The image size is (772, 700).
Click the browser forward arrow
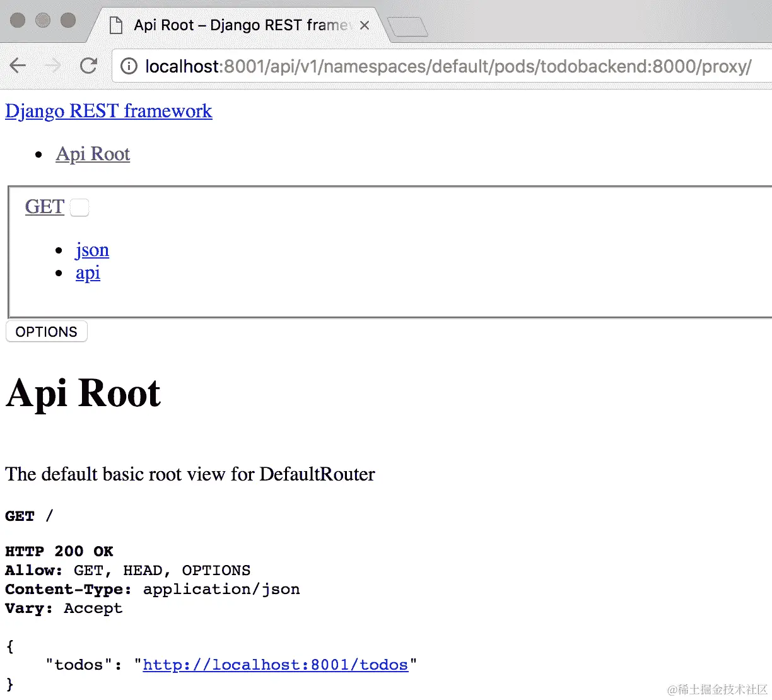[x=53, y=66]
